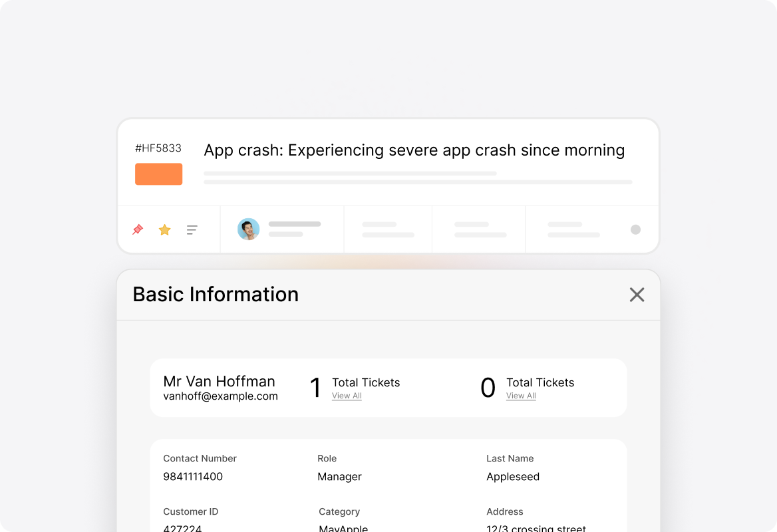Screen dimensions: 777x532
Task: Switch to the Basic Information header
Action: click(216, 295)
